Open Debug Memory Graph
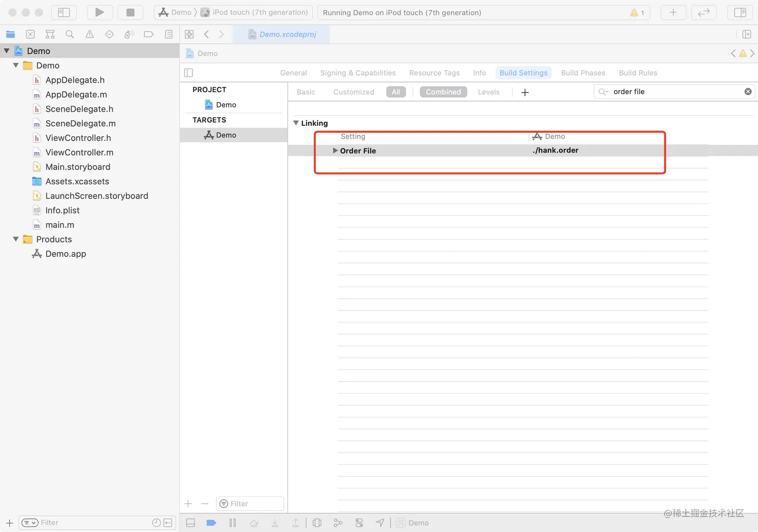Viewport: 758px width, 532px height. pos(338,523)
